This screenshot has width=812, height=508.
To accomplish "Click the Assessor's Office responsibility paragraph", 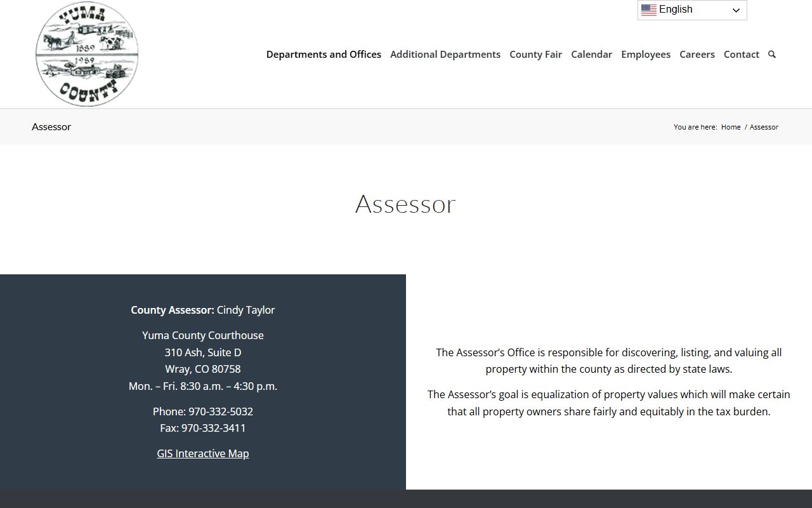I will click(609, 361).
